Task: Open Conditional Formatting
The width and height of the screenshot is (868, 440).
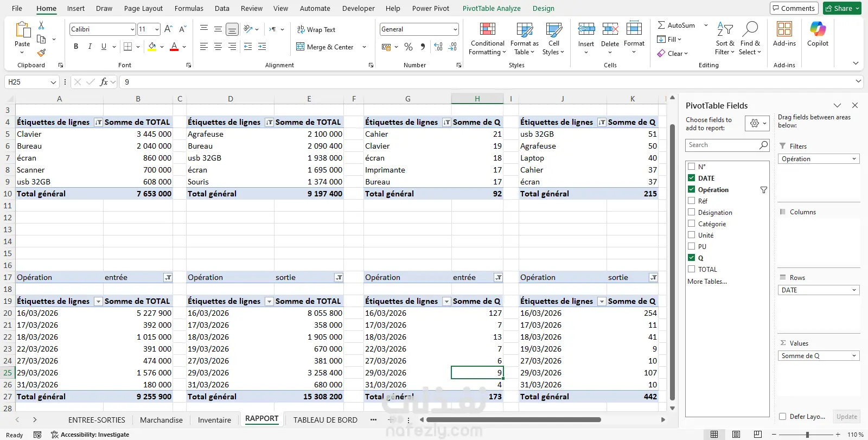Action: pyautogui.click(x=487, y=39)
